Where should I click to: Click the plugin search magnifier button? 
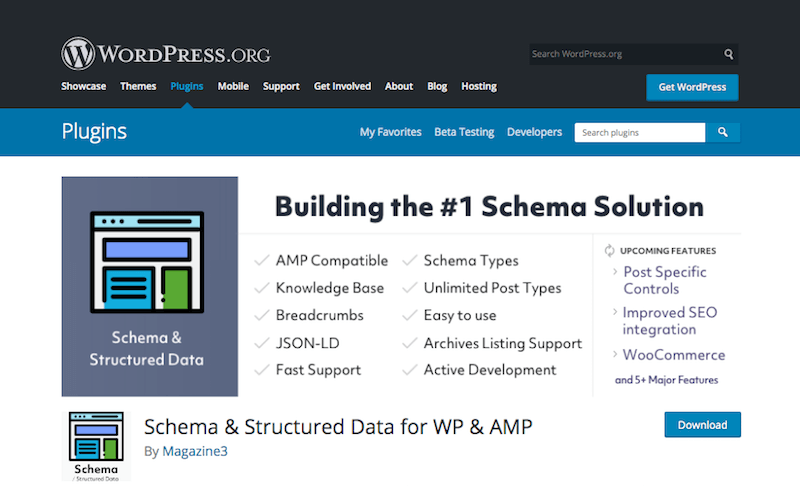coord(722,132)
